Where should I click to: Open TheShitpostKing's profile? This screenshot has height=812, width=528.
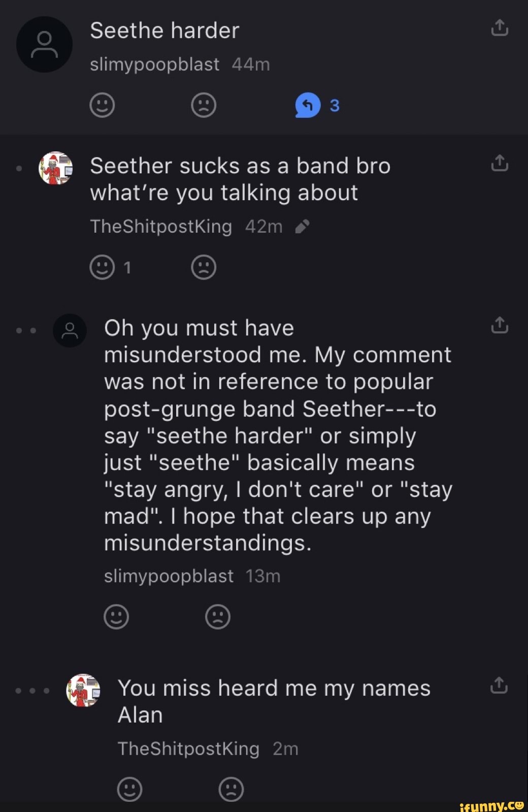pyautogui.click(x=161, y=227)
